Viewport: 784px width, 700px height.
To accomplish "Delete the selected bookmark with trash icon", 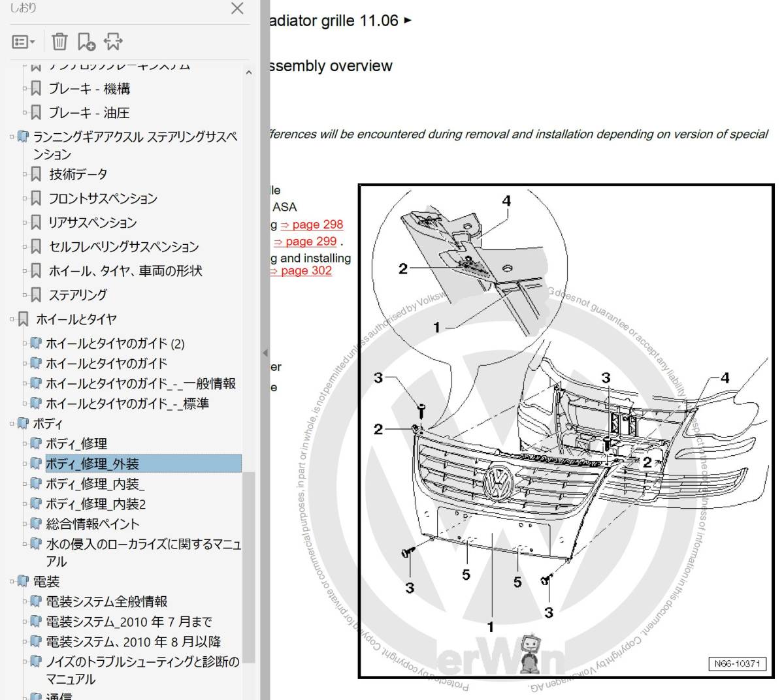I will (59, 42).
